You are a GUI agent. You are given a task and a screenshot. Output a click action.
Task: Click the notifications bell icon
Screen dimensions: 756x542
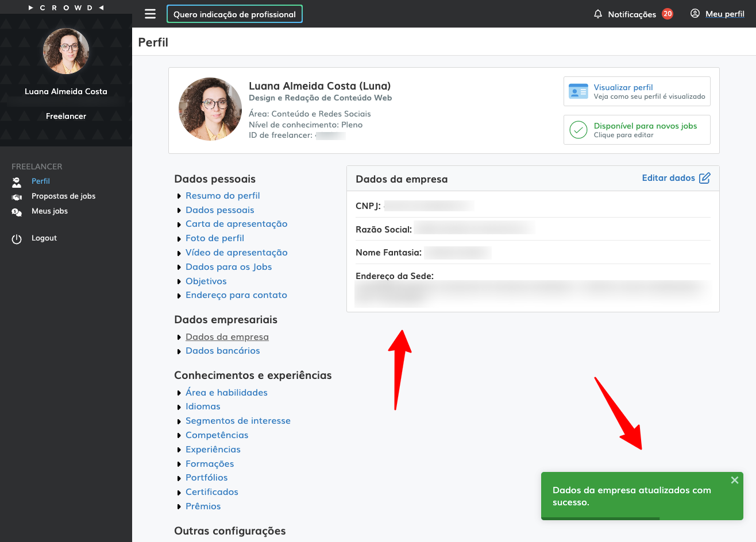point(598,14)
